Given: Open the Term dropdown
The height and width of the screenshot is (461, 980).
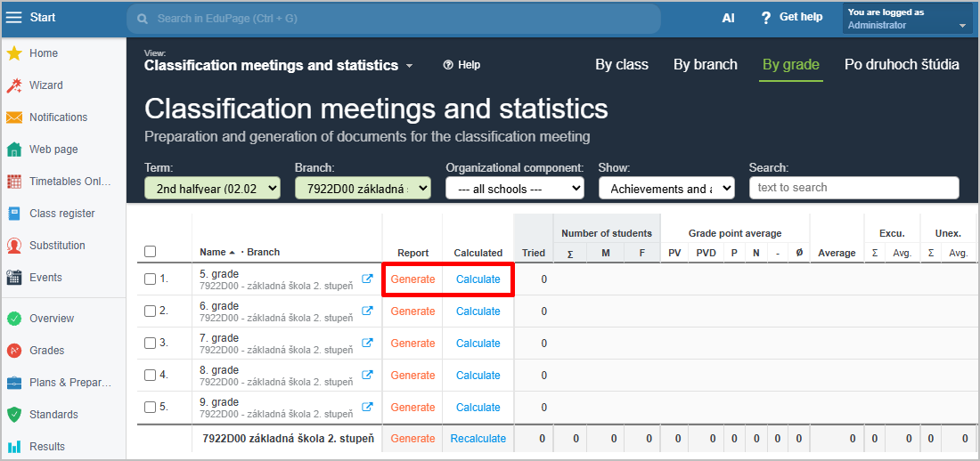Looking at the screenshot, I should (212, 188).
